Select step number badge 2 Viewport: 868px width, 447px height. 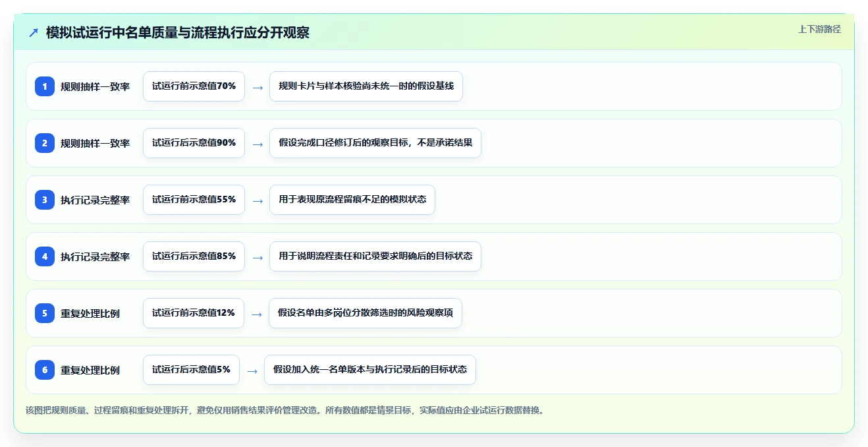tap(45, 143)
